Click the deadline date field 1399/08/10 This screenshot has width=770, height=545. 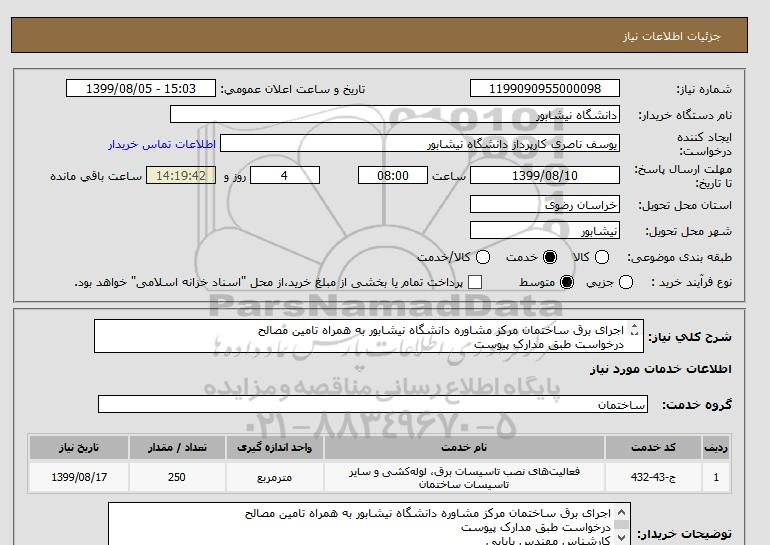[545, 175]
